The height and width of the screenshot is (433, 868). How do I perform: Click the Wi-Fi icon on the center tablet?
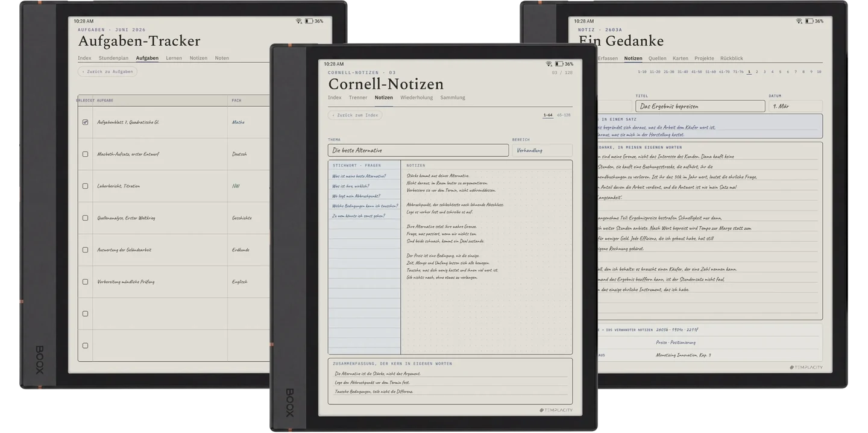pos(549,64)
